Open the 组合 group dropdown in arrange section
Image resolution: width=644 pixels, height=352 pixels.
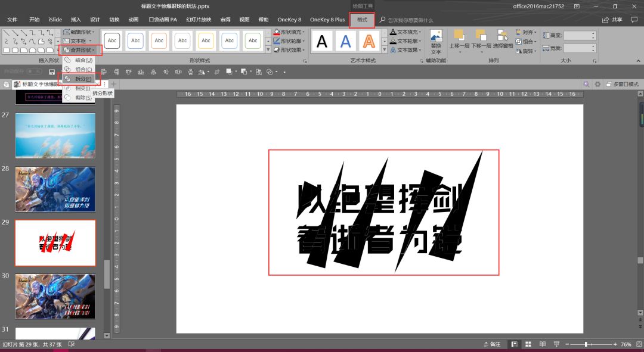click(526, 42)
